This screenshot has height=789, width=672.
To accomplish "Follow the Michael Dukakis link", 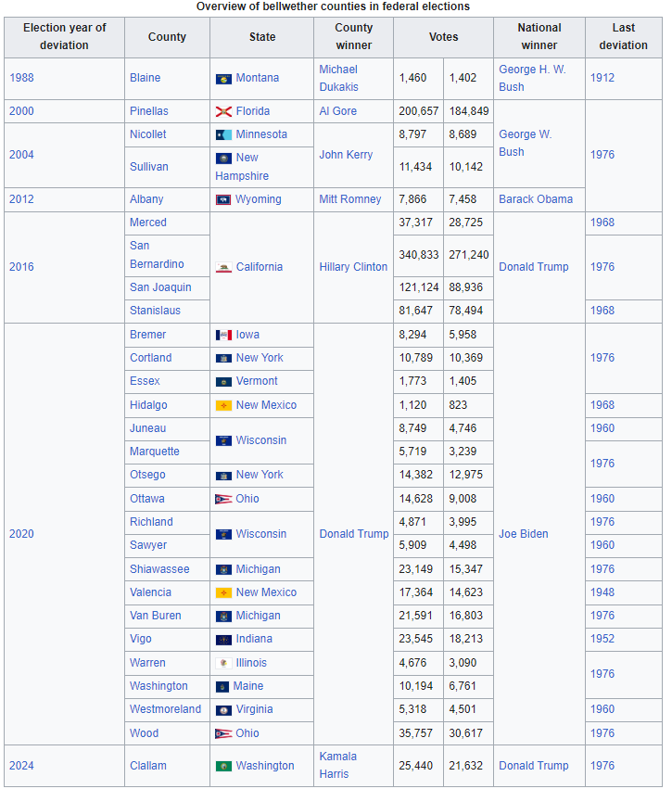I will (338, 78).
